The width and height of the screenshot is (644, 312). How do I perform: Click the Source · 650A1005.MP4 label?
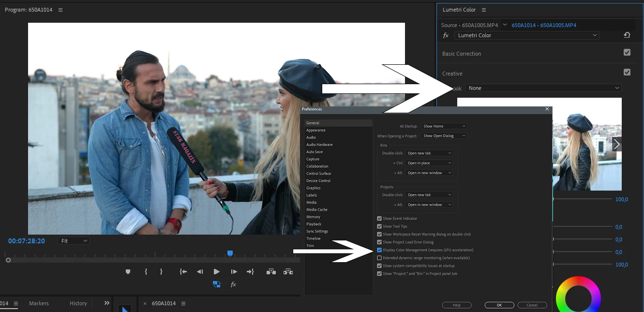[x=470, y=25]
